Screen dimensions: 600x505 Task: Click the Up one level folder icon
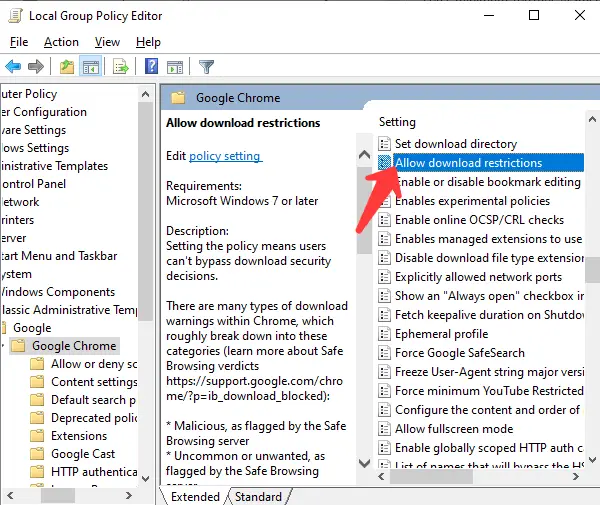click(x=67, y=67)
